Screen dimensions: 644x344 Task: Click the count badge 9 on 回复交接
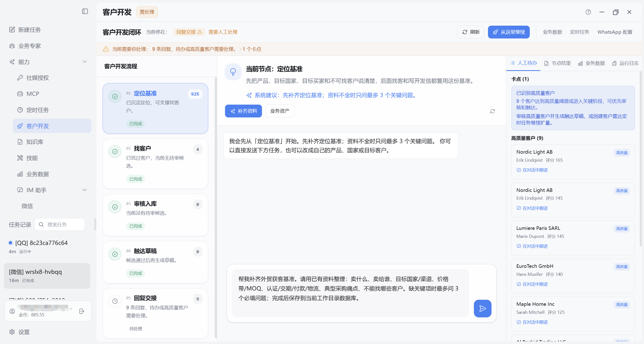tap(198, 299)
